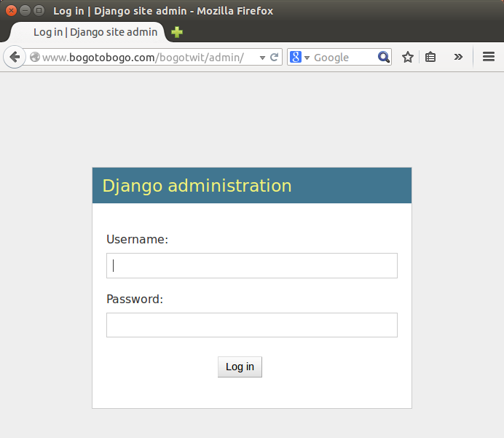Screen dimensions: 504x438
Task: Select the Log in | Django site admin tab
Action: pyautogui.click(x=89, y=32)
